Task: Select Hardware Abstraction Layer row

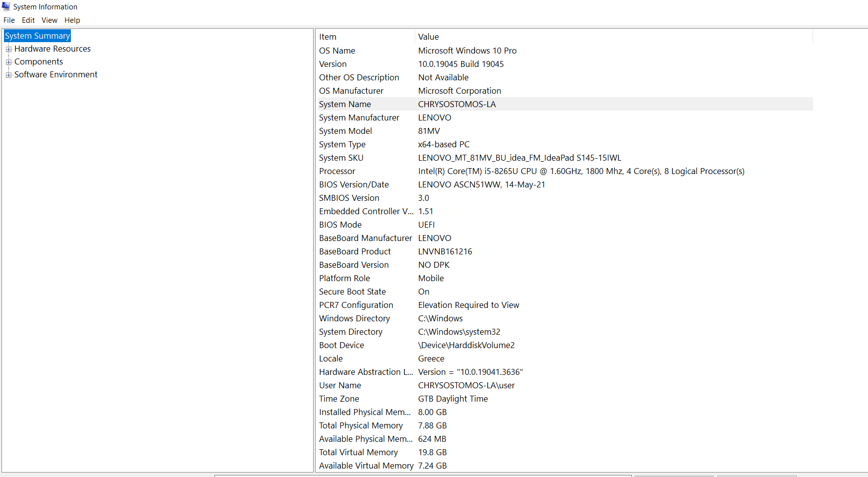Action: pyautogui.click(x=564, y=372)
